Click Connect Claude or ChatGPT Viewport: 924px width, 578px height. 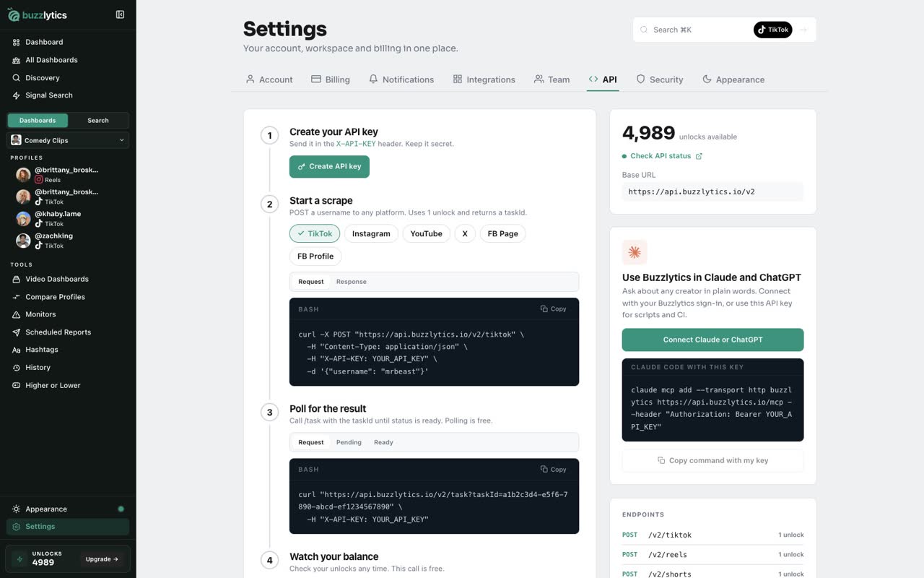[712, 340]
